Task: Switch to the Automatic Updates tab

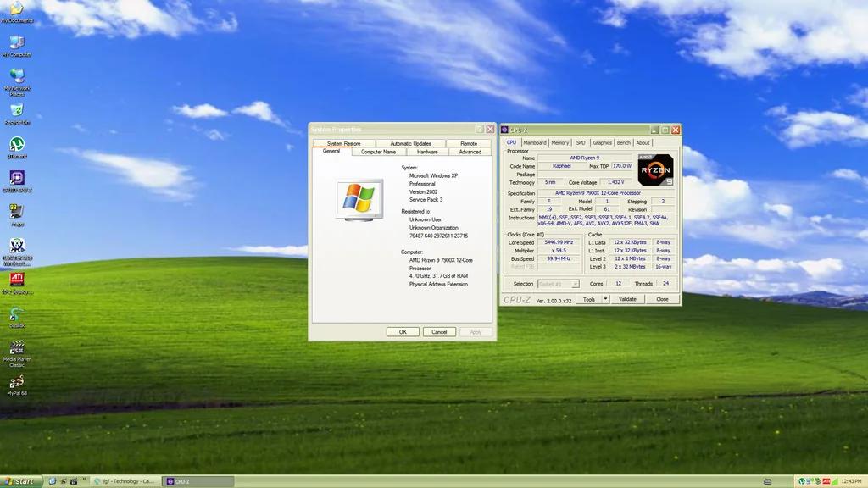Action: coord(410,143)
